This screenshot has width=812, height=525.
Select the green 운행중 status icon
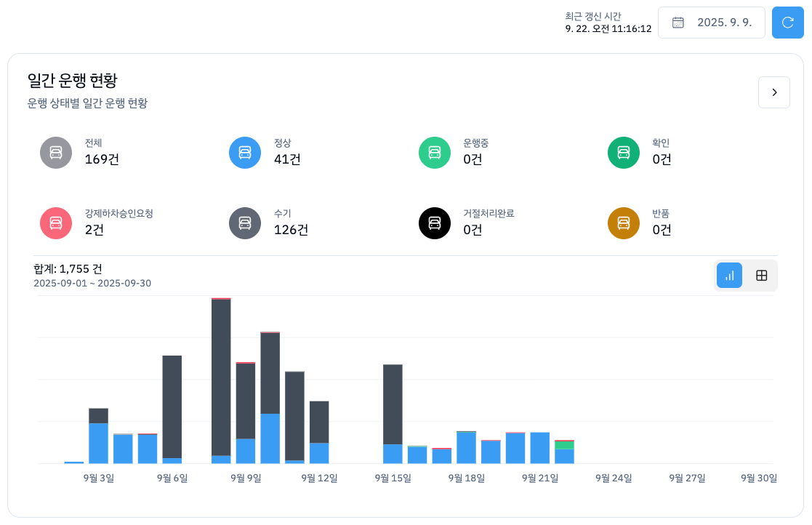435,153
